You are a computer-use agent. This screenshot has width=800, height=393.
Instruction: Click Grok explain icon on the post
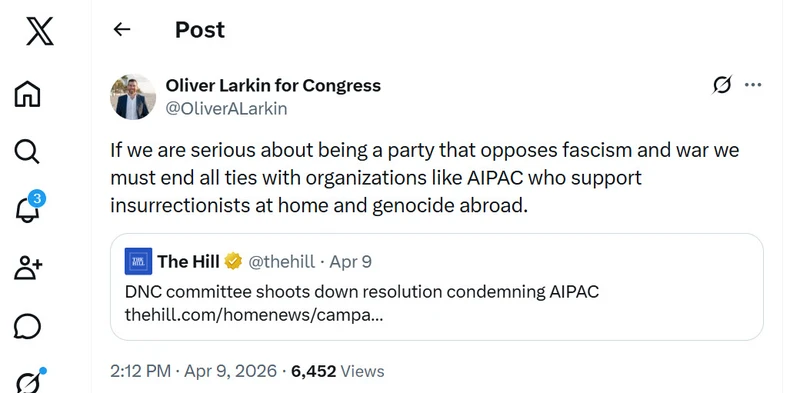click(722, 85)
